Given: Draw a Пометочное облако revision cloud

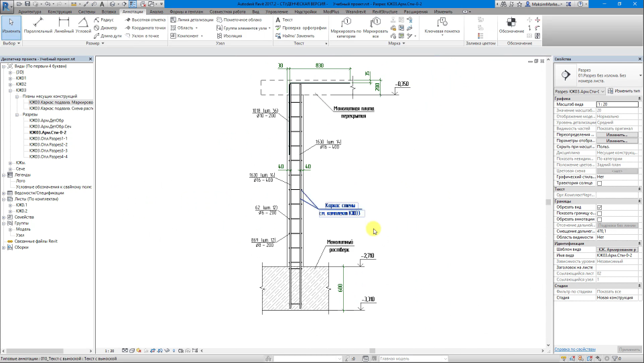Looking at the screenshot, I should point(239,19).
